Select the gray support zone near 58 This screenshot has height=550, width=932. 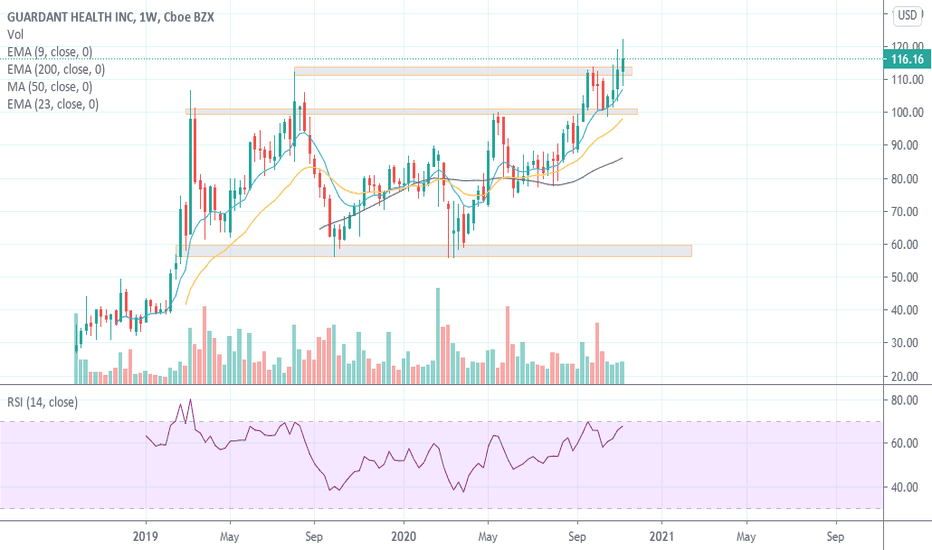(x=434, y=251)
